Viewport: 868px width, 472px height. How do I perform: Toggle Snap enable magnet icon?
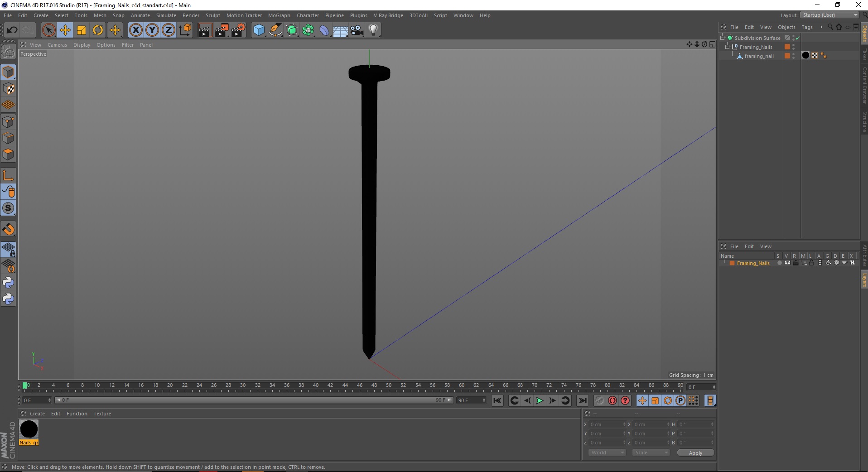click(8, 229)
